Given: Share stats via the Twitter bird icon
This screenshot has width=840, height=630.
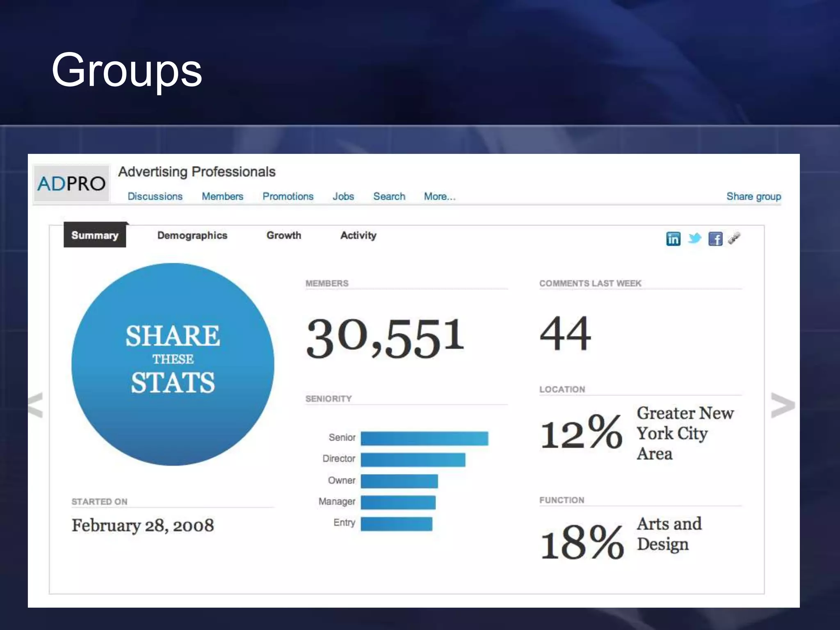Looking at the screenshot, I should 694,238.
